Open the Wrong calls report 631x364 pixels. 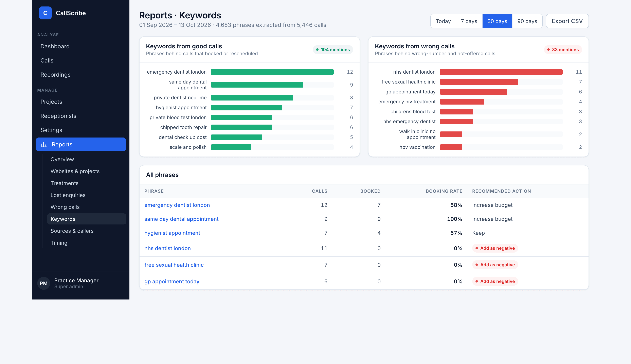(87, 207)
